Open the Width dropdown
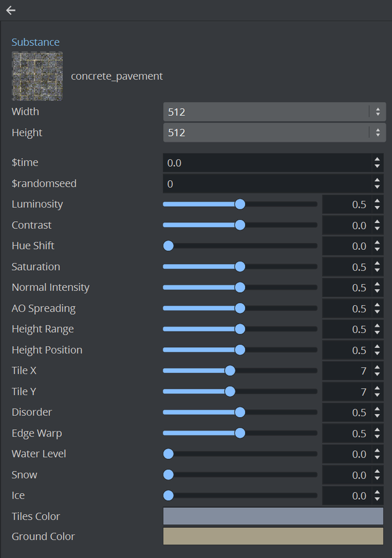Viewport: 392px width, 558px height. click(x=274, y=112)
